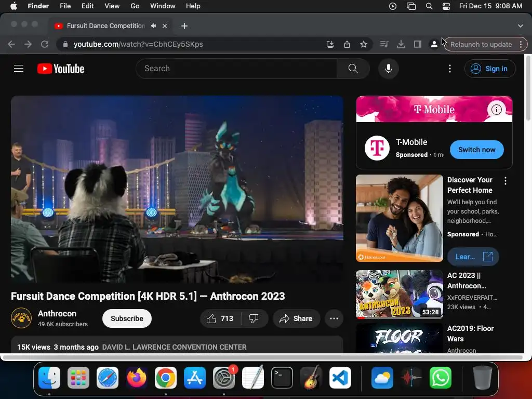
Task: Open the Stage Manager menu bar icon
Action: pos(411,6)
